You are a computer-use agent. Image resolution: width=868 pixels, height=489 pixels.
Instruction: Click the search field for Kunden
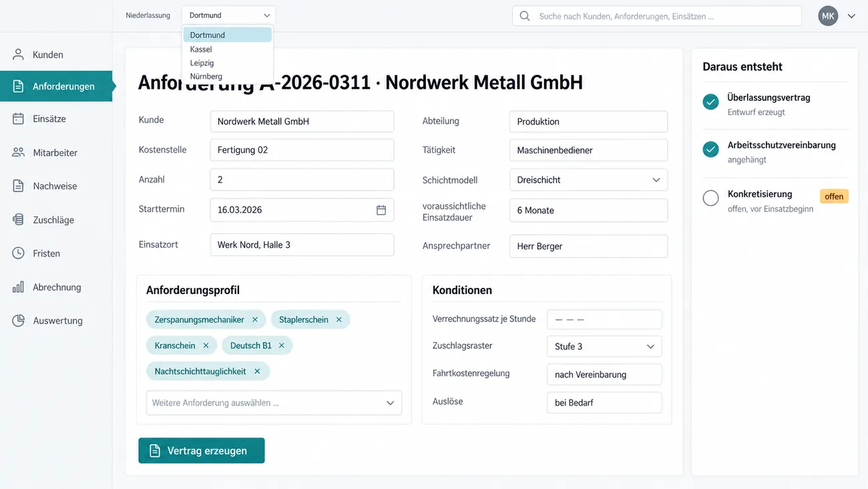point(657,16)
